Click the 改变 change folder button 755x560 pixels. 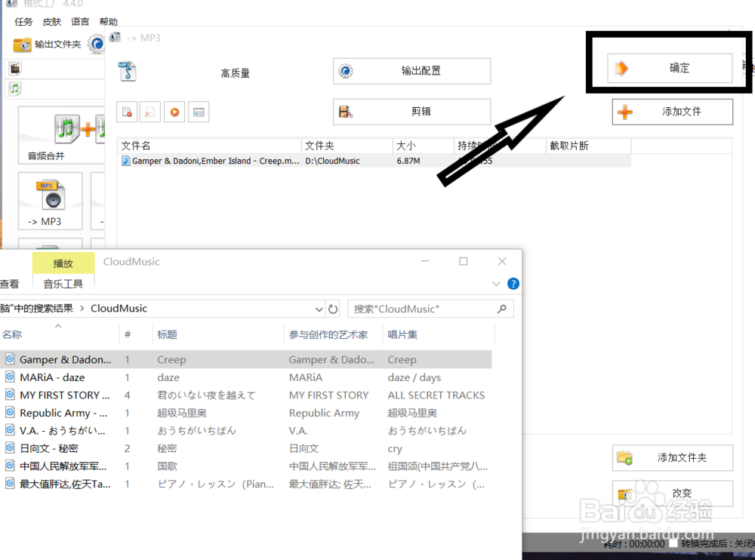tap(673, 493)
